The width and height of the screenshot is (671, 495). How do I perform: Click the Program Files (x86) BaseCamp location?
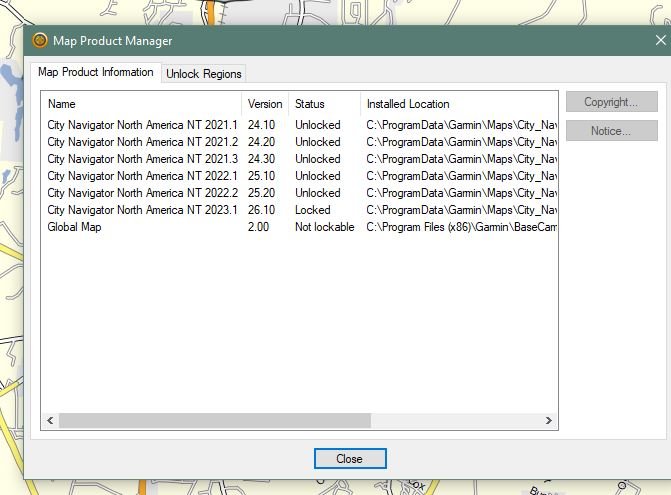[461, 227]
